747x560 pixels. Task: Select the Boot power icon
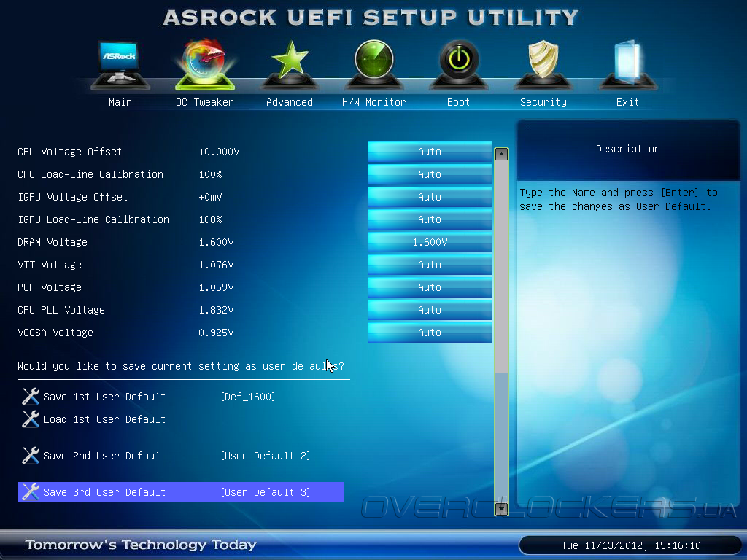pos(459,64)
